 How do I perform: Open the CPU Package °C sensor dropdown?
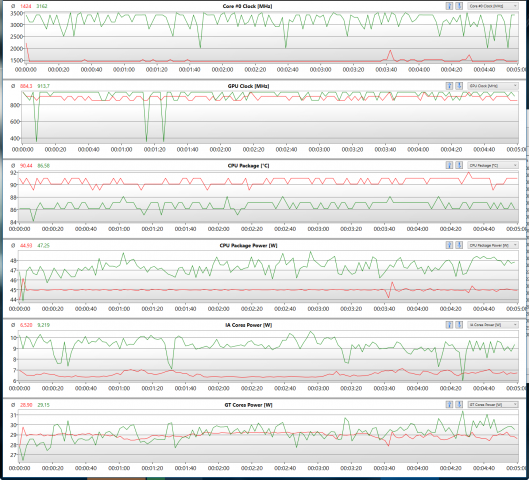click(x=493, y=165)
